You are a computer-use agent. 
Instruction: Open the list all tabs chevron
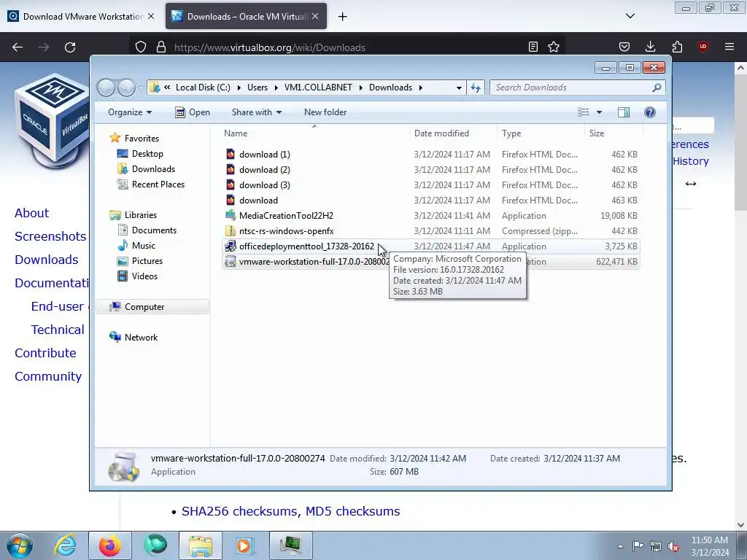click(x=630, y=16)
